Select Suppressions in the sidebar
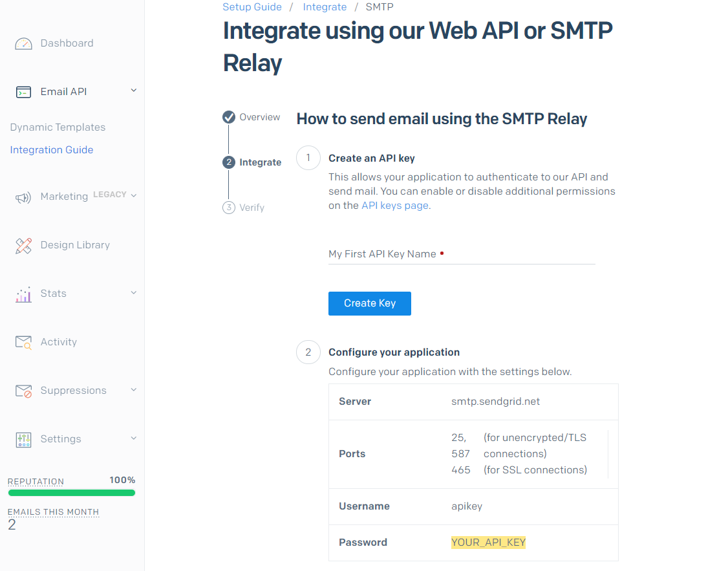This screenshot has width=728, height=571. click(x=73, y=391)
